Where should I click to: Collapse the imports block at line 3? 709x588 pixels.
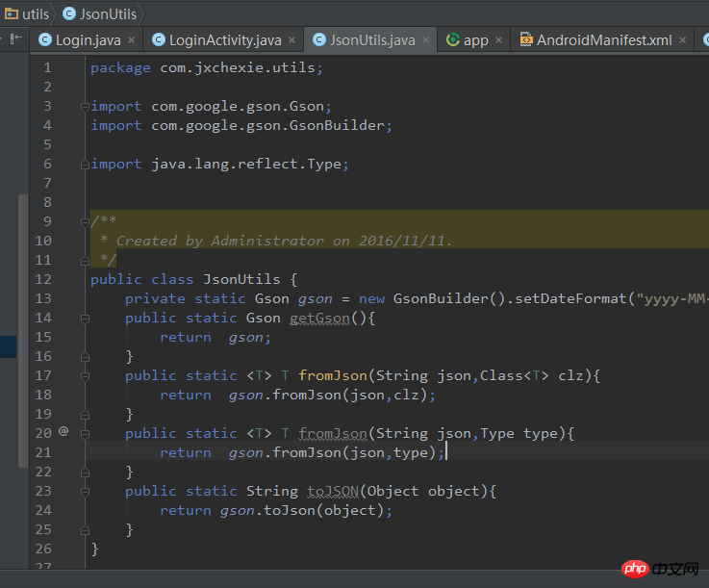click(86, 106)
